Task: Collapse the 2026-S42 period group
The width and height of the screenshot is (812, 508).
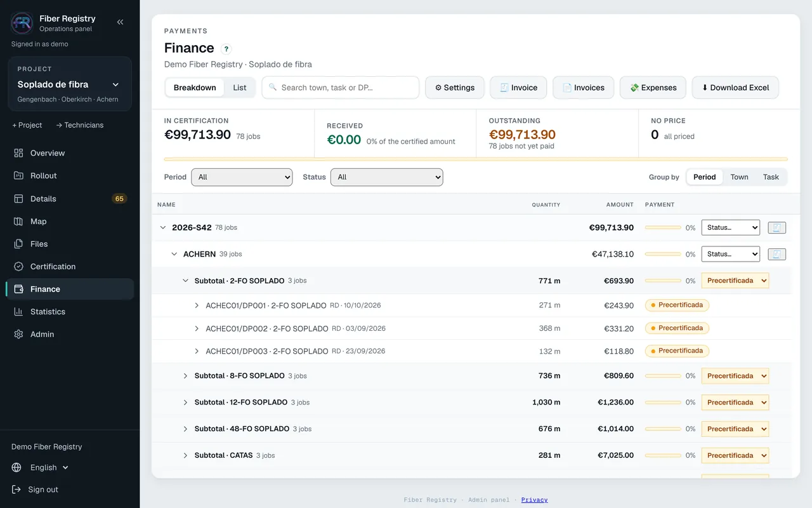Action: click(x=163, y=227)
